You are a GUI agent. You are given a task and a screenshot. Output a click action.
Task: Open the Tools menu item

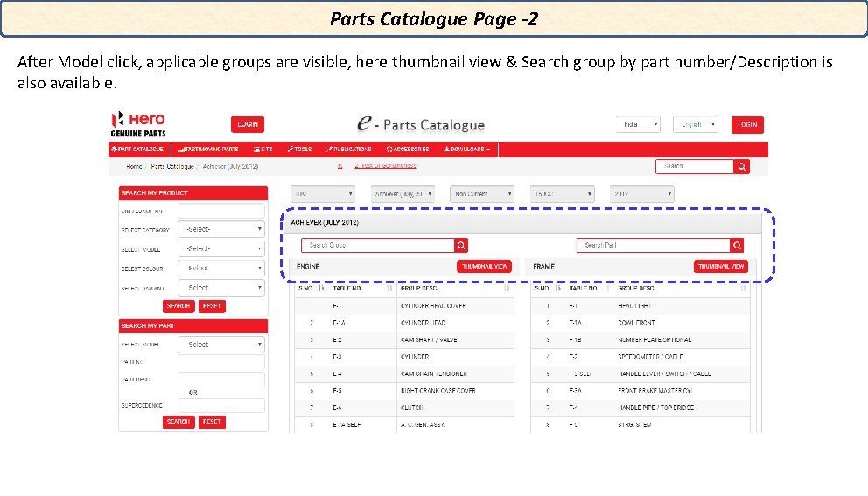pyautogui.click(x=299, y=150)
